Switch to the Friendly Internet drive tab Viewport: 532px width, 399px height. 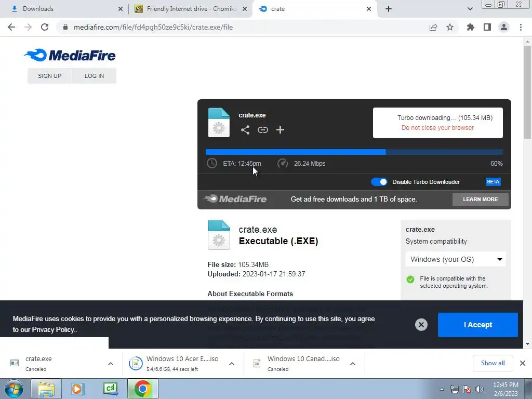click(x=191, y=9)
